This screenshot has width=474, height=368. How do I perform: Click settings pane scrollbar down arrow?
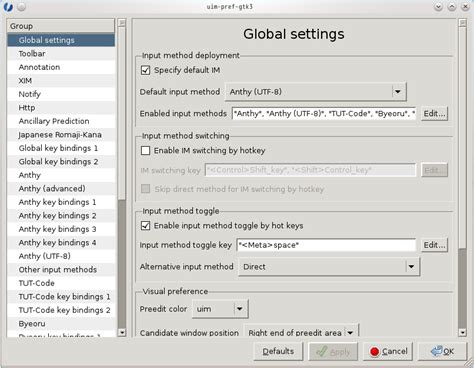pyautogui.click(x=462, y=333)
